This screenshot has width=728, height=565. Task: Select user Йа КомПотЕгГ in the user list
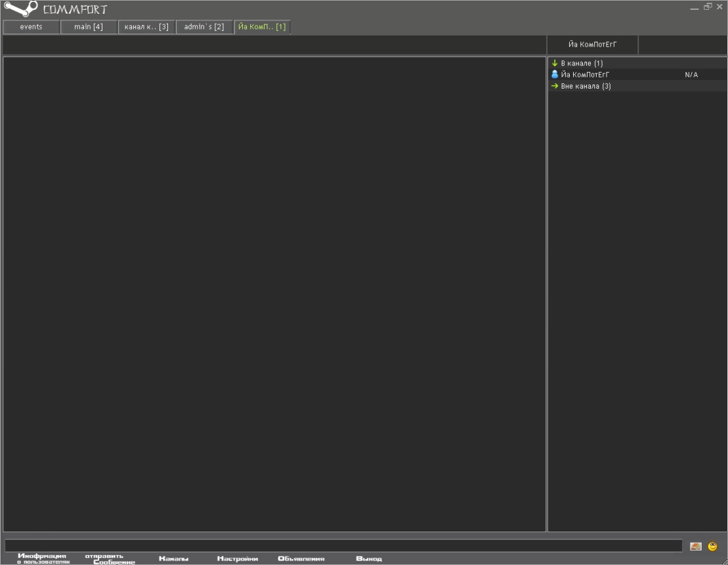[x=584, y=75]
